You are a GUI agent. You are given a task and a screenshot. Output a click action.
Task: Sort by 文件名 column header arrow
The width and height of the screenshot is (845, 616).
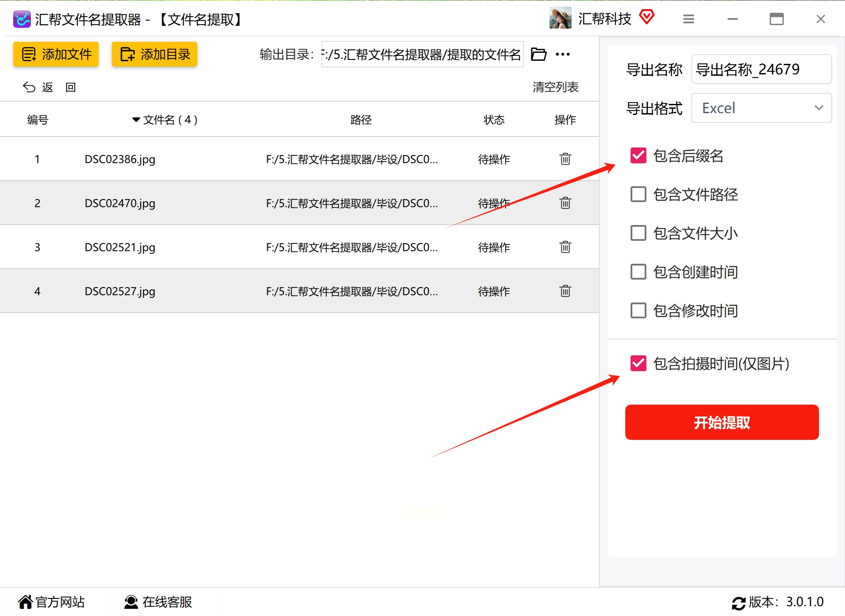pos(136,120)
